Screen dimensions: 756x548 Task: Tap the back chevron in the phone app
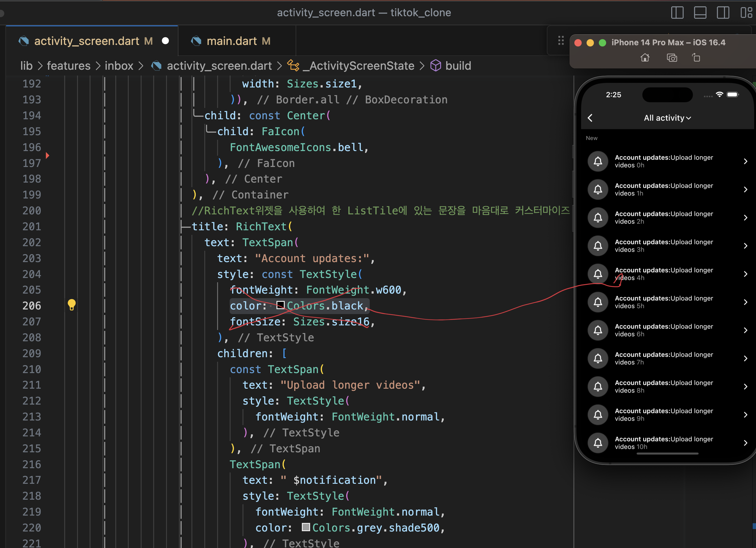pyautogui.click(x=590, y=118)
